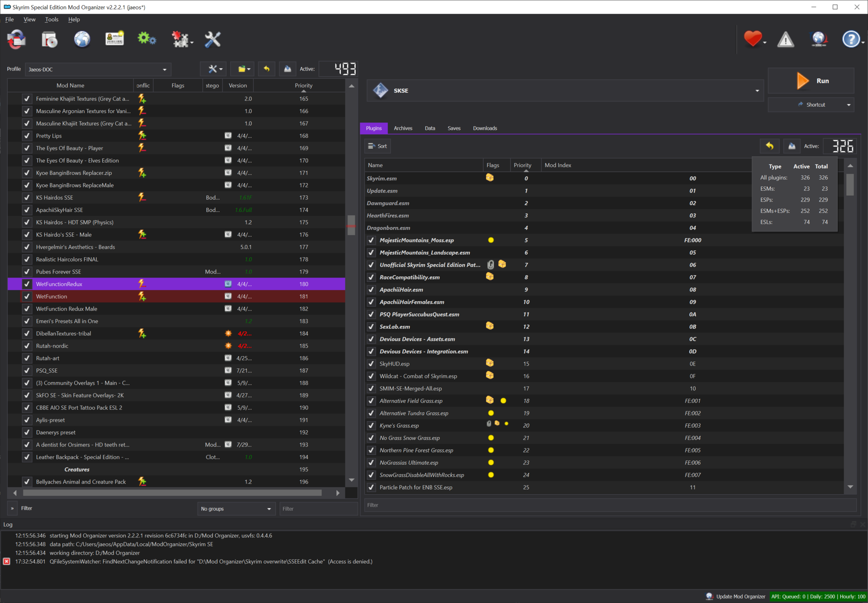Uncheck Emeri's Presets All in One

pyautogui.click(x=27, y=321)
